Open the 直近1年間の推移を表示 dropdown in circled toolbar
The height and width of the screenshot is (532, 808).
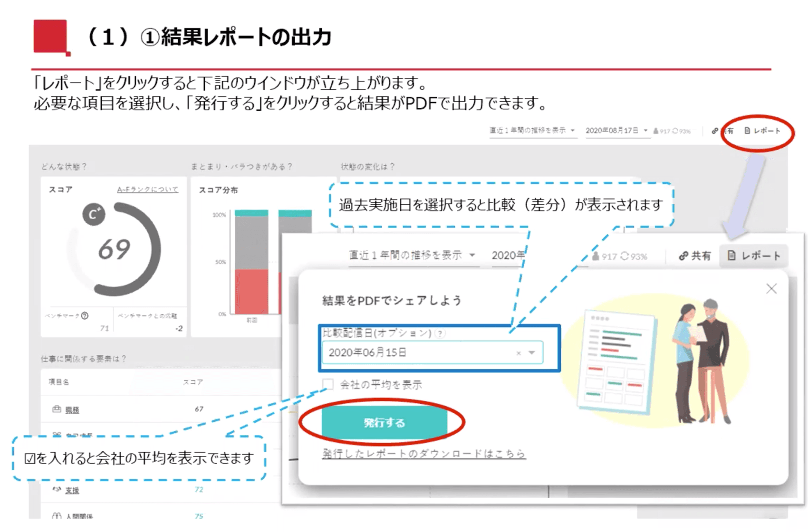pos(532,131)
